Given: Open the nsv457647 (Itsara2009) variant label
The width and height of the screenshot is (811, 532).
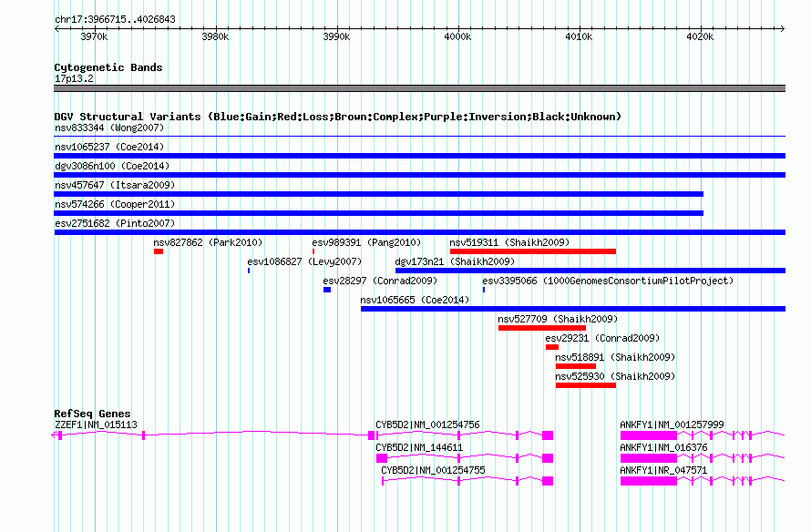Looking at the screenshot, I should pyautogui.click(x=115, y=185).
